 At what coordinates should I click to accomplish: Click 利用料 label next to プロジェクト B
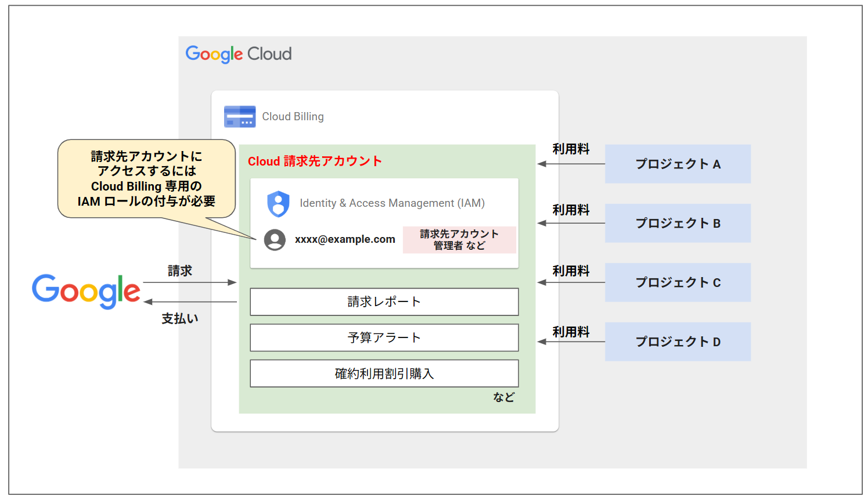point(571,210)
